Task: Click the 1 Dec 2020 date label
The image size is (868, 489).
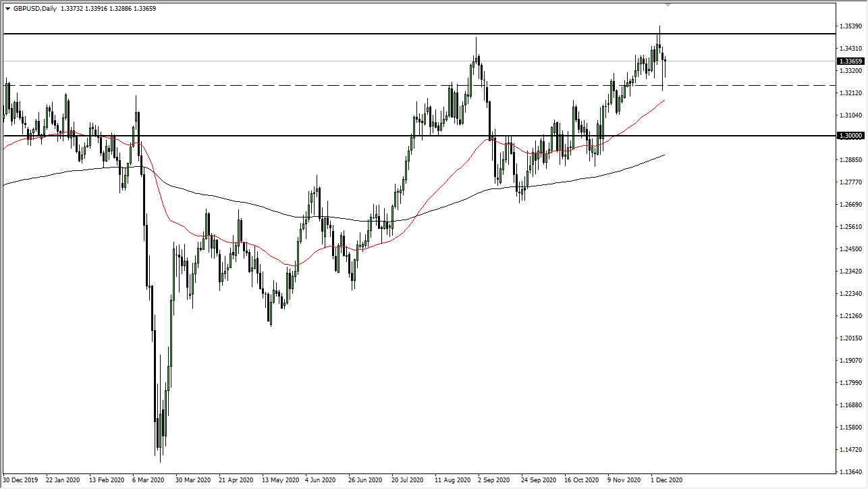Action: click(x=666, y=481)
